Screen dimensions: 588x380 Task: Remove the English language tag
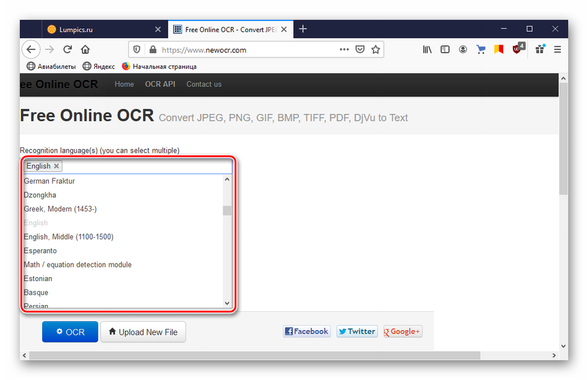[57, 166]
